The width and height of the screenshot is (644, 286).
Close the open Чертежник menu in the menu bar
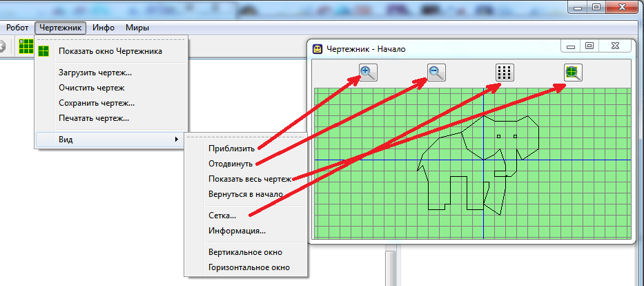[61, 28]
